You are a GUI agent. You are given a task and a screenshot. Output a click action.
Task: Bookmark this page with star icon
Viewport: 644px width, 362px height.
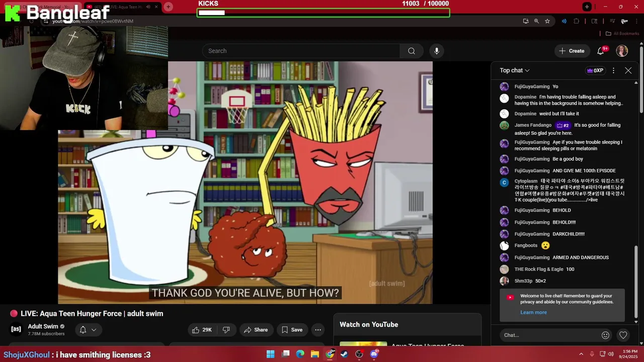pos(547,21)
